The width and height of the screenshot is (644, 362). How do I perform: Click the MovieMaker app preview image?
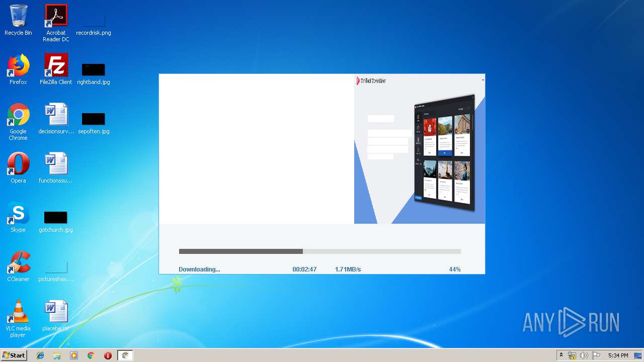point(444,152)
